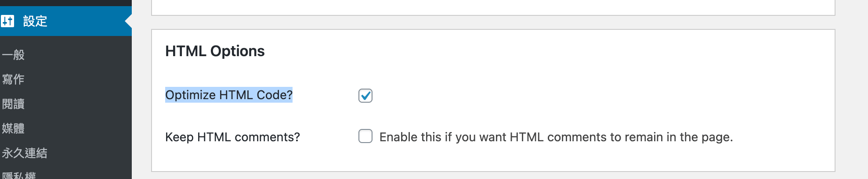Uncheck the Optimize HTML Code checkbox
This screenshot has height=179, width=868.
[365, 96]
